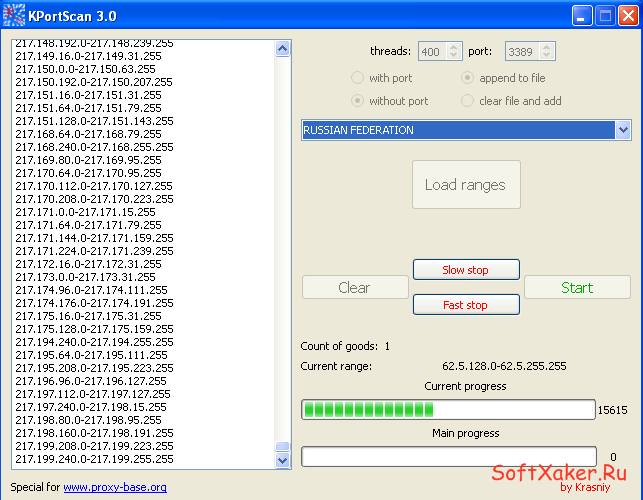Select range 217.171.0.0-217.171.15.255
Viewport: 643px width, 500px height.
(85, 212)
